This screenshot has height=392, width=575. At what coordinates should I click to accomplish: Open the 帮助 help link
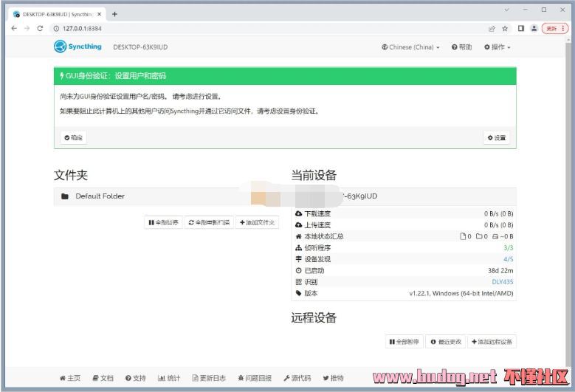click(461, 47)
